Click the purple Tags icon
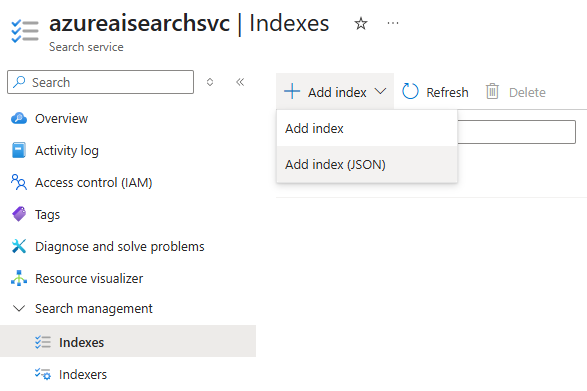Screen dimensions: 587x391 pyautogui.click(x=19, y=214)
